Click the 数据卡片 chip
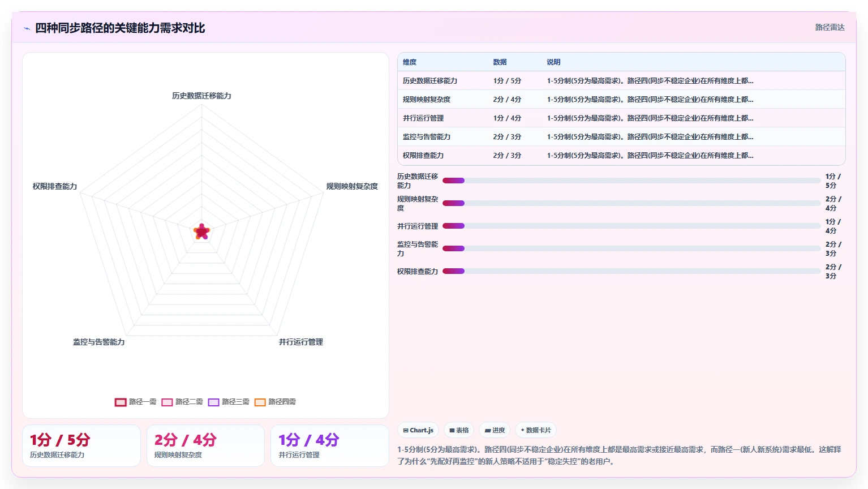The height and width of the screenshot is (489, 868). point(536,430)
